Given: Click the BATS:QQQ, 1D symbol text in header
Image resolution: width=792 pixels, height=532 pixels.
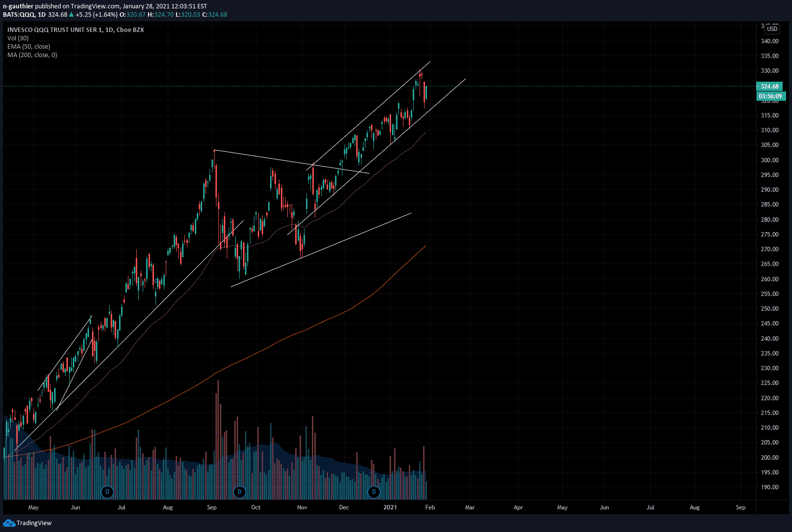Looking at the screenshot, I should pos(24,15).
